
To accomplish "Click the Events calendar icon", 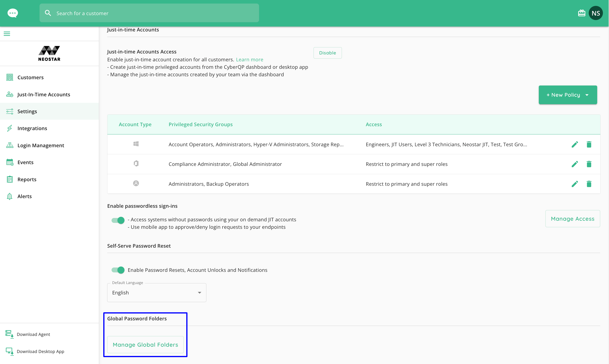I will pos(10,162).
